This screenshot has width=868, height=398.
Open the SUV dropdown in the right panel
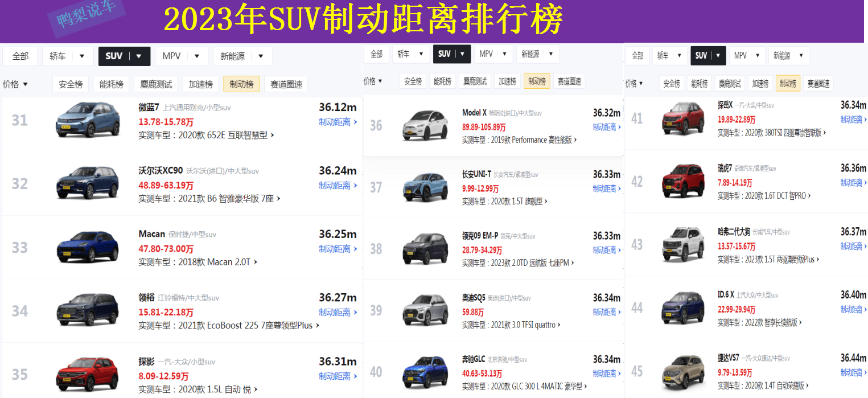pos(708,55)
